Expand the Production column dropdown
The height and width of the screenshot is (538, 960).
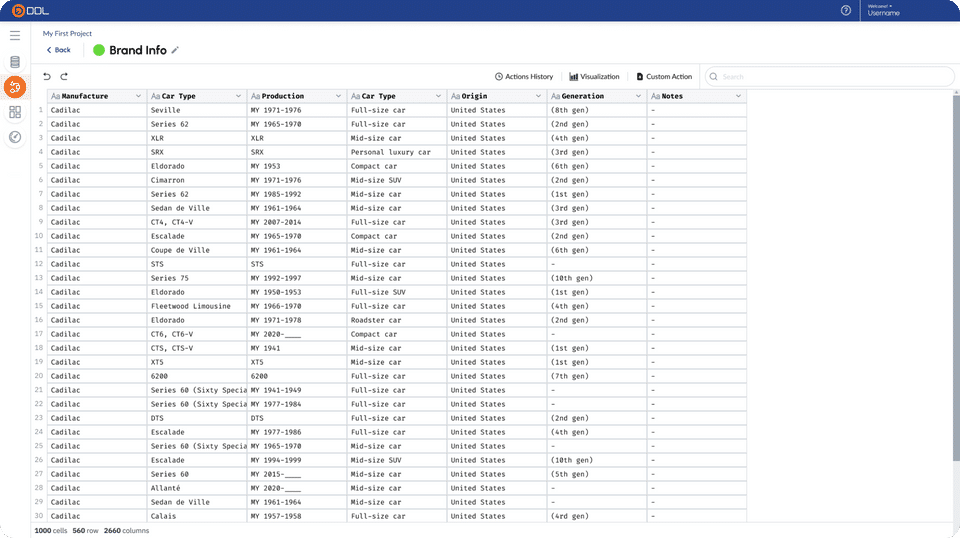[x=338, y=96]
